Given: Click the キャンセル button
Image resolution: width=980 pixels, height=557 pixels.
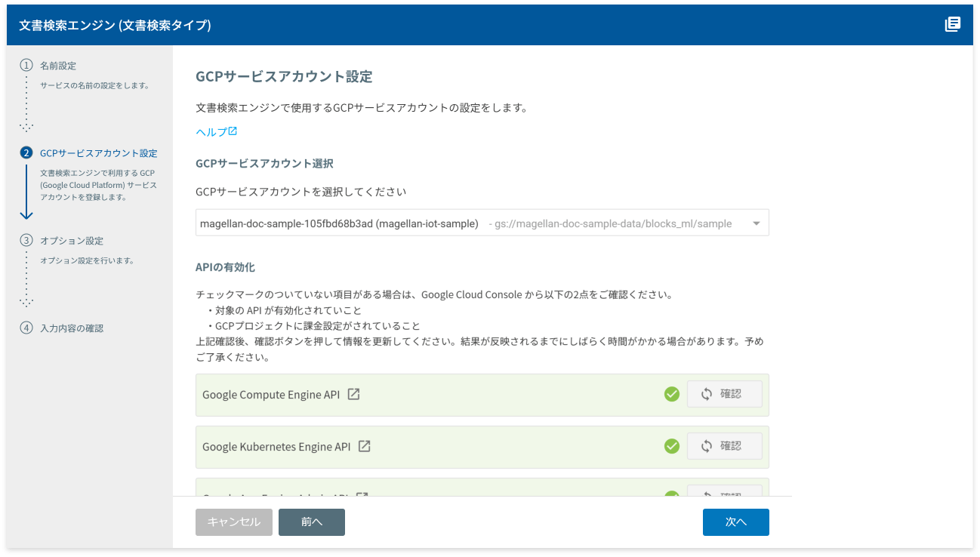Looking at the screenshot, I should coord(234,522).
